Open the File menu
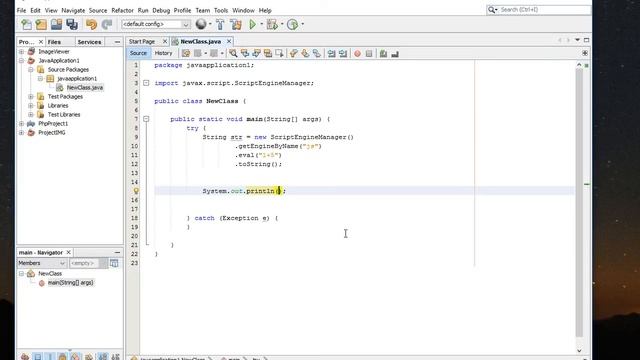This screenshot has width=640, height=360. [x=21, y=10]
